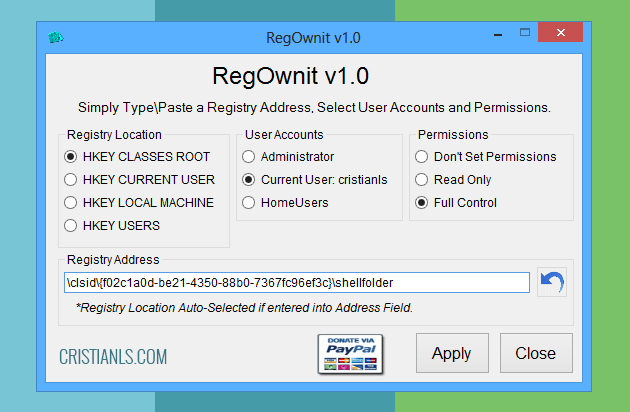This screenshot has width=630, height=412.
Task: Click the RegOwnit app icon in title bar
Action: click(x=57, y=37)
